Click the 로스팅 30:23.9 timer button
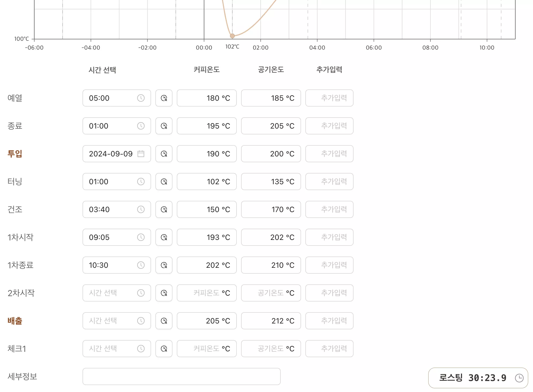The height and width of the screenshot is (392, 533). (x=478, y=378)
